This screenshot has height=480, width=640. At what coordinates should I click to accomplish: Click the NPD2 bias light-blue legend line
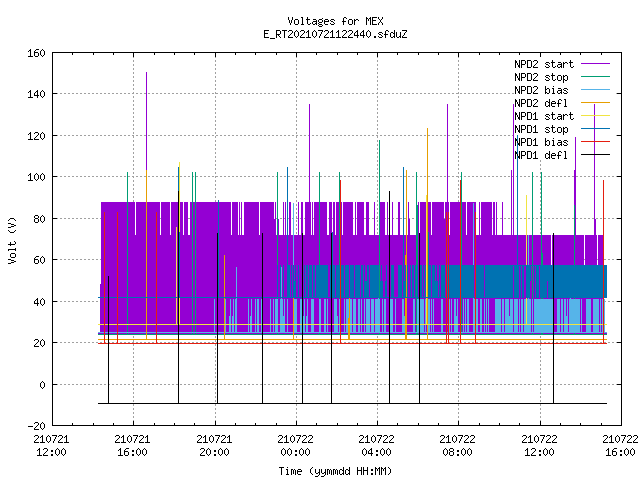(x=595, y=90)
